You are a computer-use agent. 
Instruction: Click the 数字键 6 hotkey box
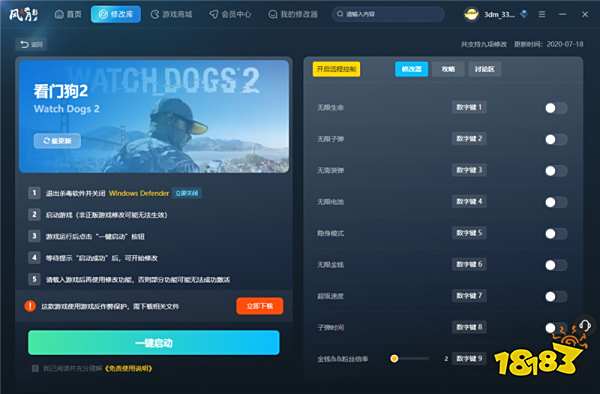click(469, 264)
